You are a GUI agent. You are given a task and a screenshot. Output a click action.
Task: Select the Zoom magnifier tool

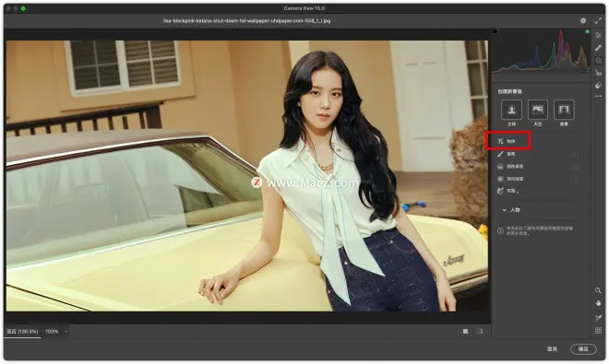598,290
